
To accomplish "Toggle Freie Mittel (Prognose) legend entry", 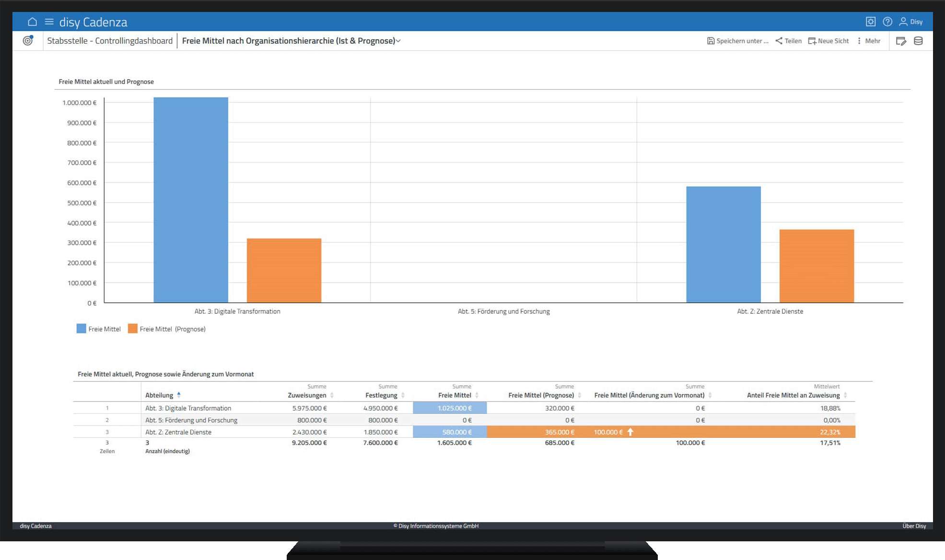I will pyautogui.click(x=167, y=329).
